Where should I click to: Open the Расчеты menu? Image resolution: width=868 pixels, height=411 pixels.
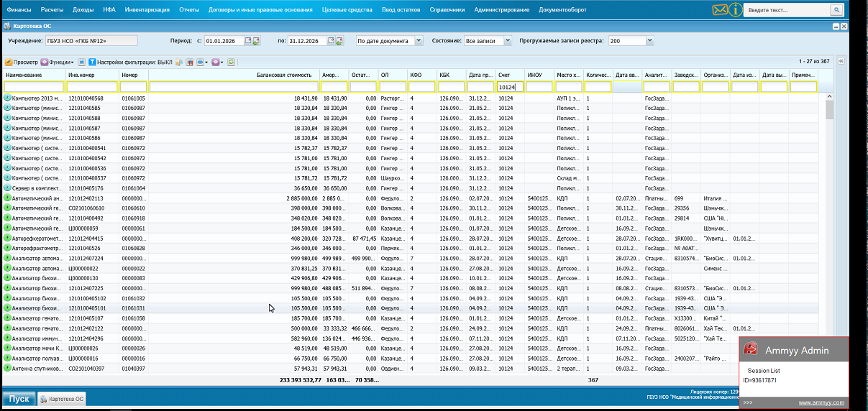point(52,10)
